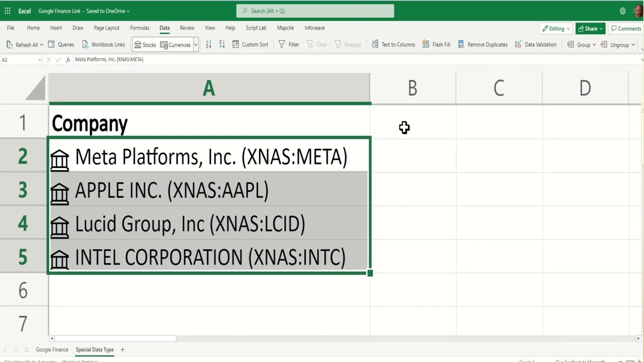Expand the Name Box dropdown arrow
The image size is (644, 362).
pos(40,59)
